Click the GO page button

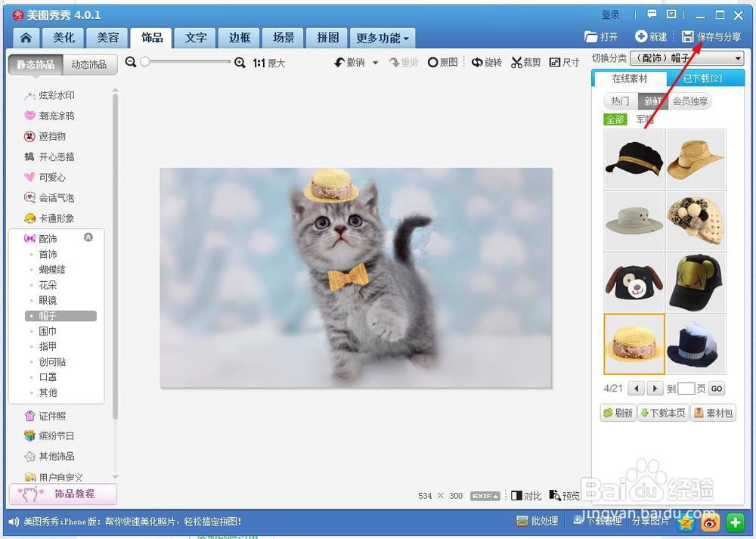(717, 389)
